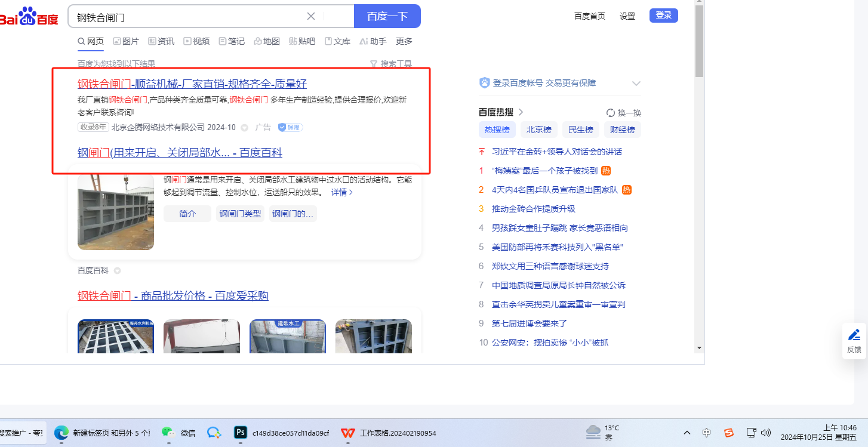The image size is (868, 447).
Task: Click the 收录8年 badge
Action: click(93, 127)
